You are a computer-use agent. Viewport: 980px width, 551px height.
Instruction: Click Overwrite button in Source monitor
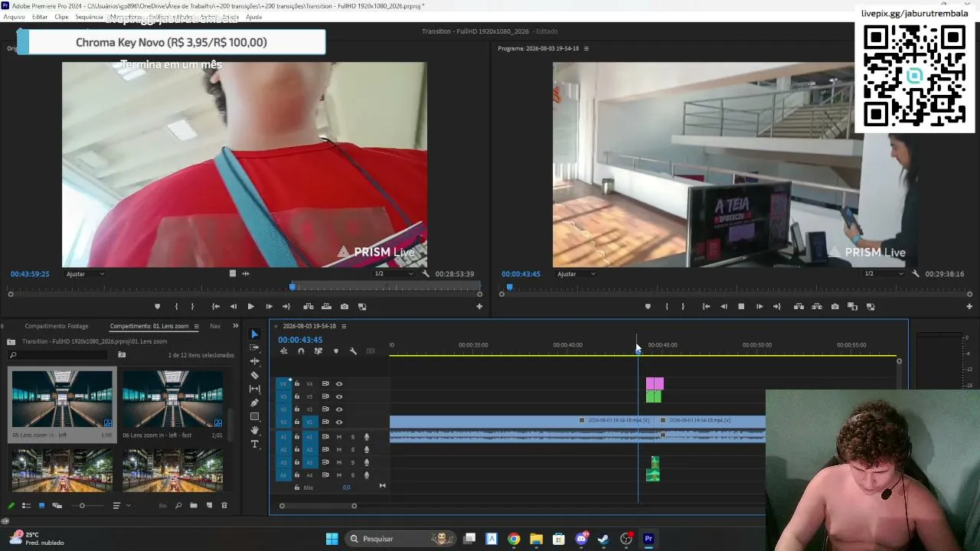point(326,307)
